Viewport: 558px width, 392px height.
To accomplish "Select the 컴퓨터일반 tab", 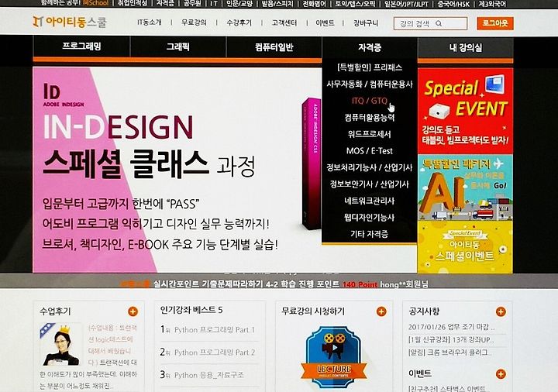I will 274,46.
